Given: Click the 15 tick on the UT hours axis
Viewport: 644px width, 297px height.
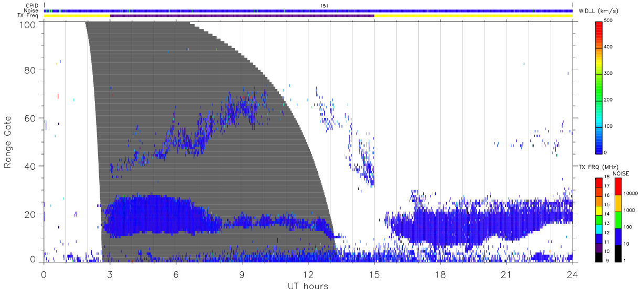Looking at the screenshot, I should click(374, 274).
